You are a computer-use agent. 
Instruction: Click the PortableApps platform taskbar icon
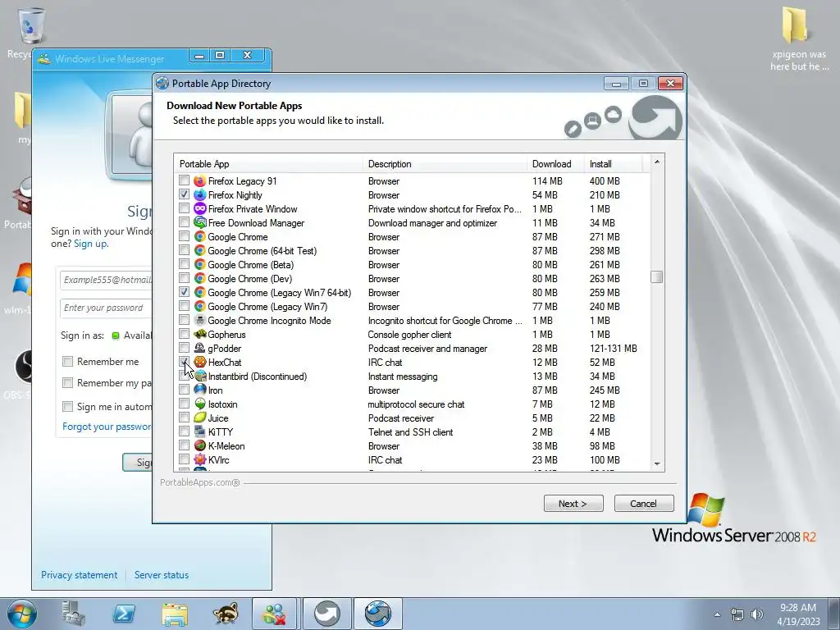pos(326,614)
